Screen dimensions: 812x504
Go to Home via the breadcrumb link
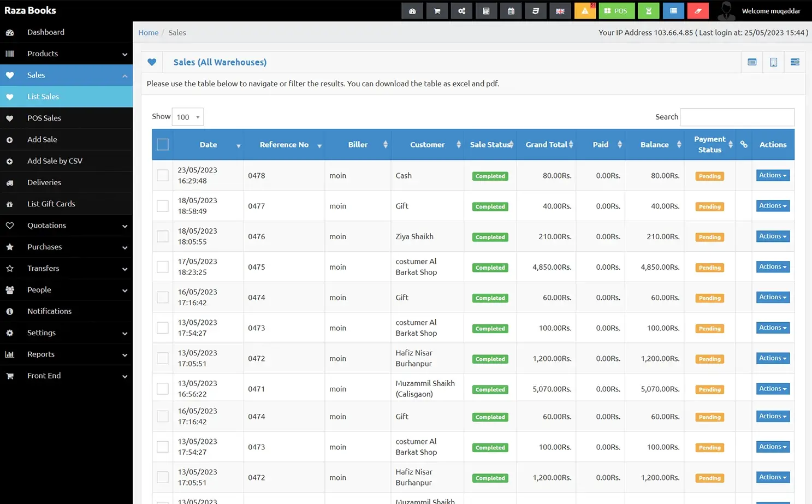tap(148, 32)
